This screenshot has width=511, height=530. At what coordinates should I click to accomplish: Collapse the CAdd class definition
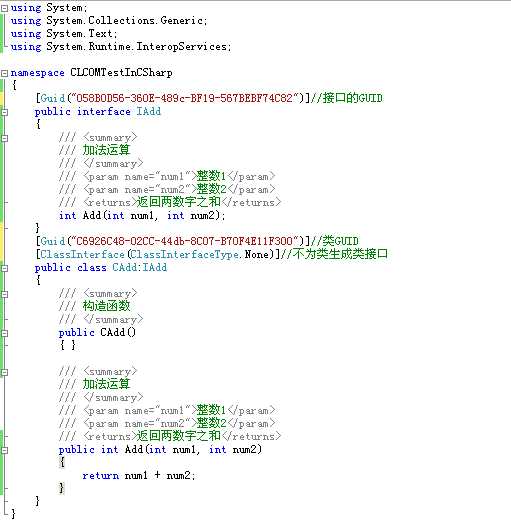[4, 268]
